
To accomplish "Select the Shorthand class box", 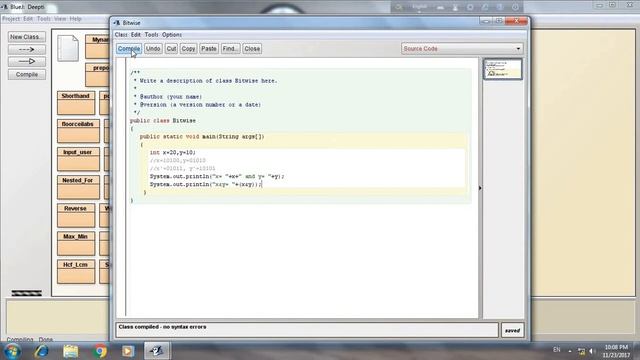I will [x=76, y=103].
